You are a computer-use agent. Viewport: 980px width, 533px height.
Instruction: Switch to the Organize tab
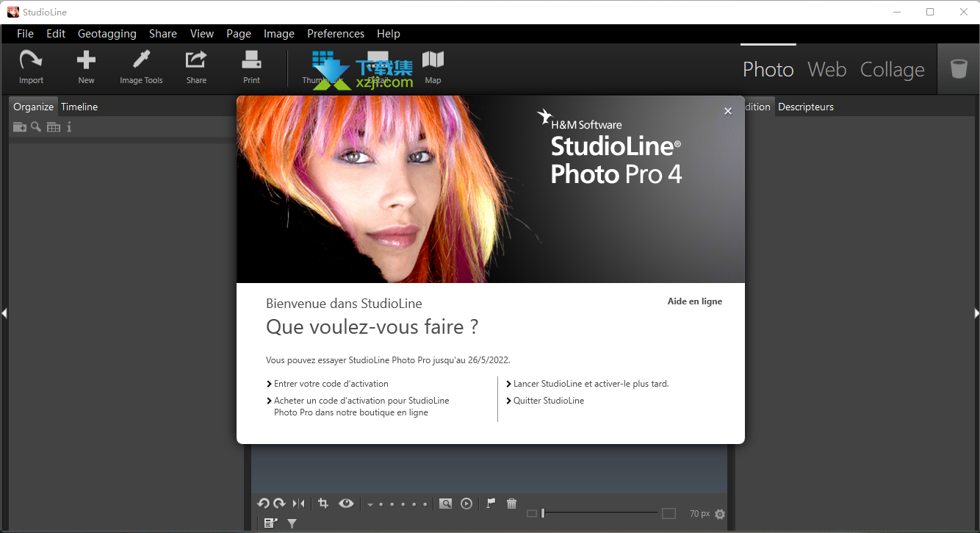click(33, 107)
